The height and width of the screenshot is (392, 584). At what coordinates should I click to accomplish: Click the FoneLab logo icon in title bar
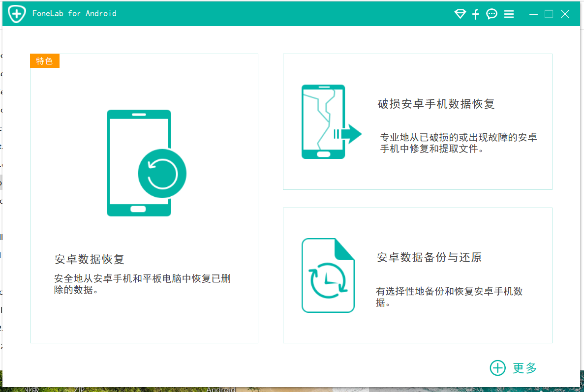click(x=17, y=14)
